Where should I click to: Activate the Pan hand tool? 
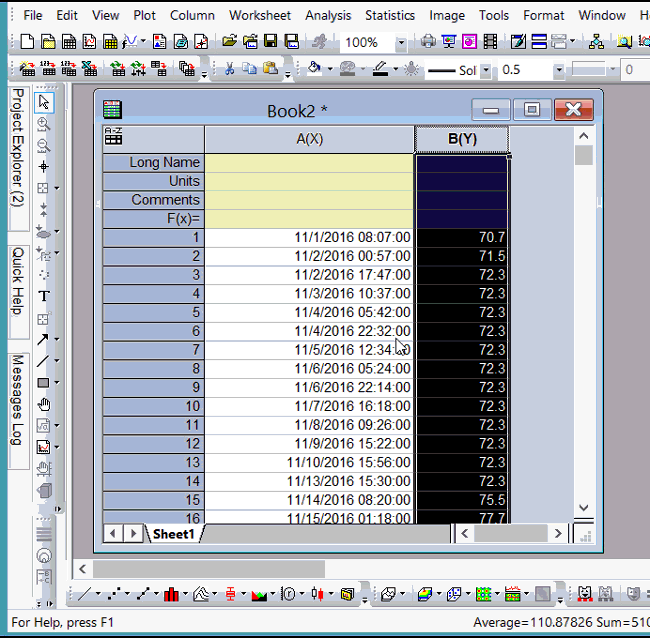(44, 404)
